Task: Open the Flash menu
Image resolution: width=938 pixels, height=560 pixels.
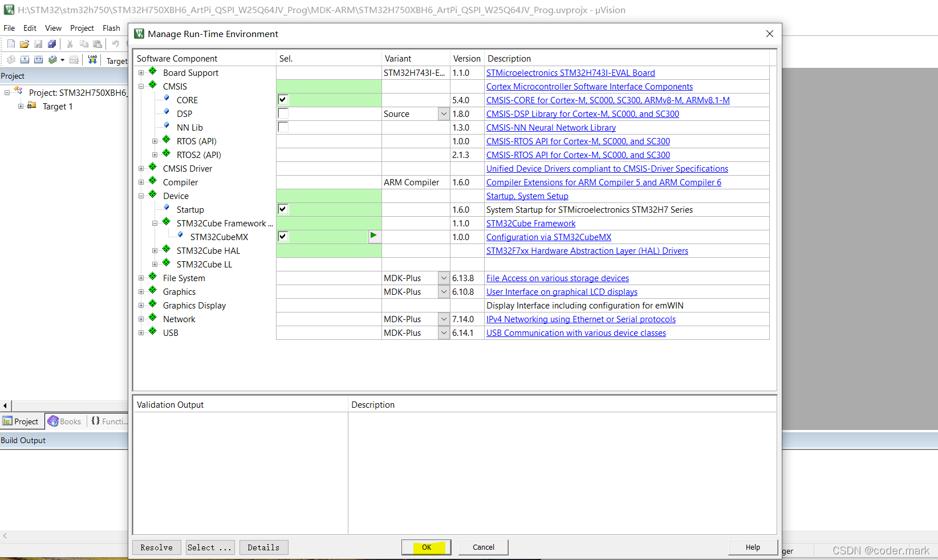Action: pos(111,27)
